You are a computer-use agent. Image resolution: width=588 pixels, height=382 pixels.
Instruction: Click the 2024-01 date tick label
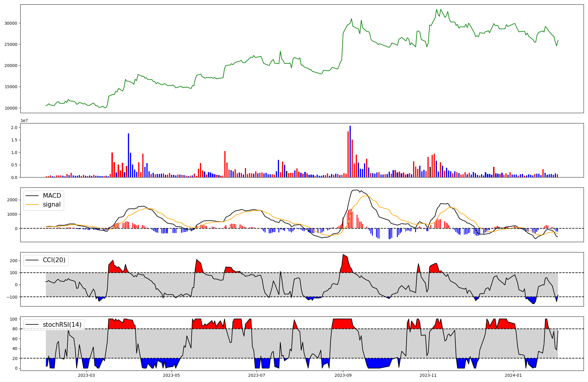pyautogui.click(x=513, y=375)
